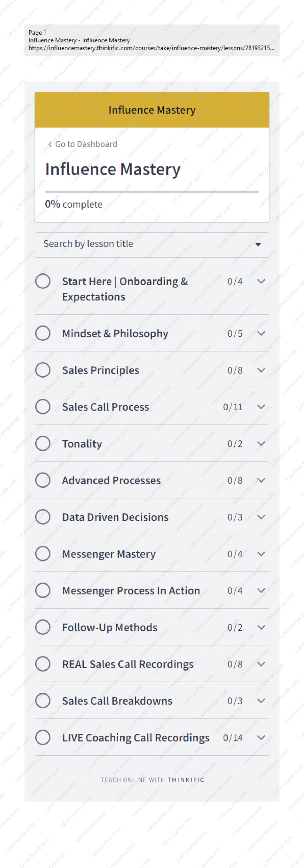
Task: Open the Messenger Process In Action chapter
Action: click(131, 591)
